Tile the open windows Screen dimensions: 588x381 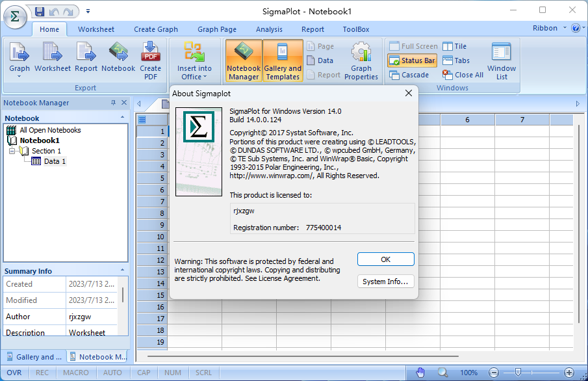click(455, 46)
